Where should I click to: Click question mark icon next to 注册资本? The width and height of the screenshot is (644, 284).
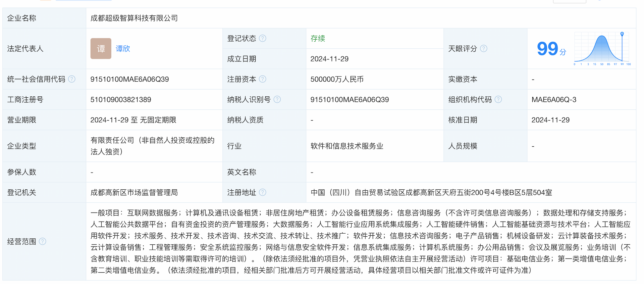point(263,79)
